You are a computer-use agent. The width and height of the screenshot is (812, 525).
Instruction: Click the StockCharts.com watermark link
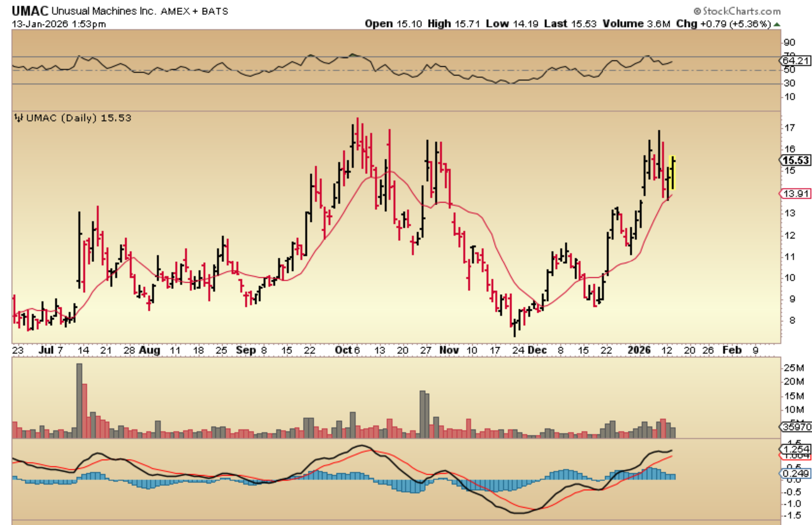tap(741, 11)
